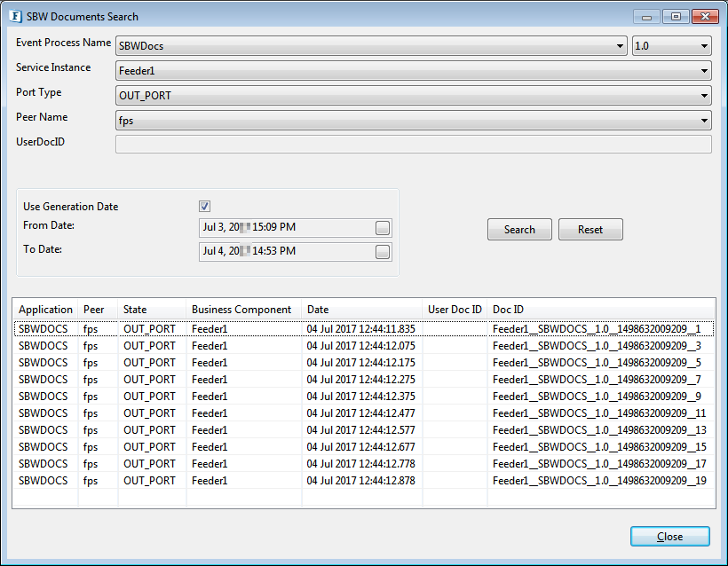Click the Application column header

coord(45,310)
